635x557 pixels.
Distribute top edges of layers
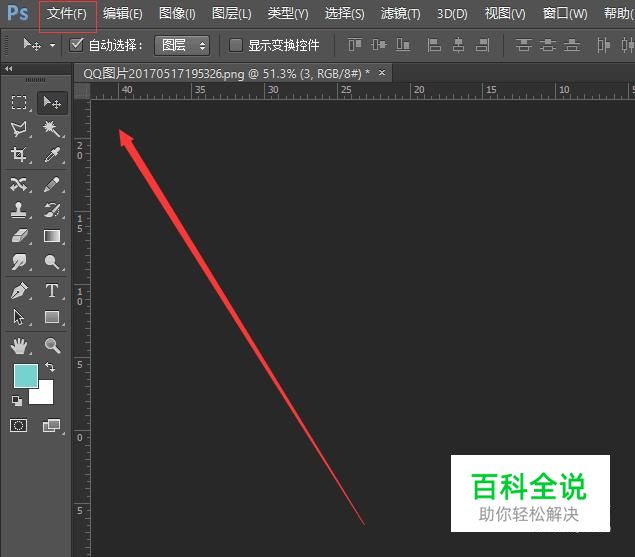click(523, 45)
